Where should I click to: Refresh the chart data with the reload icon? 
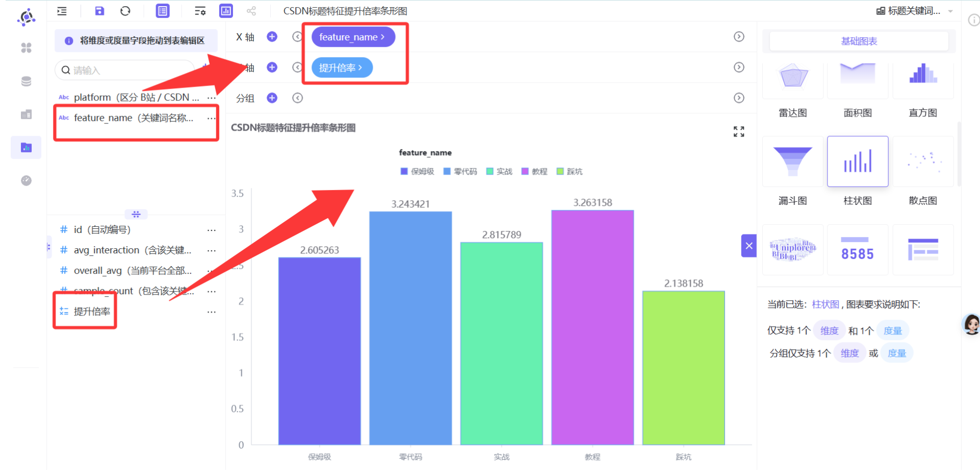click(125, 11)
